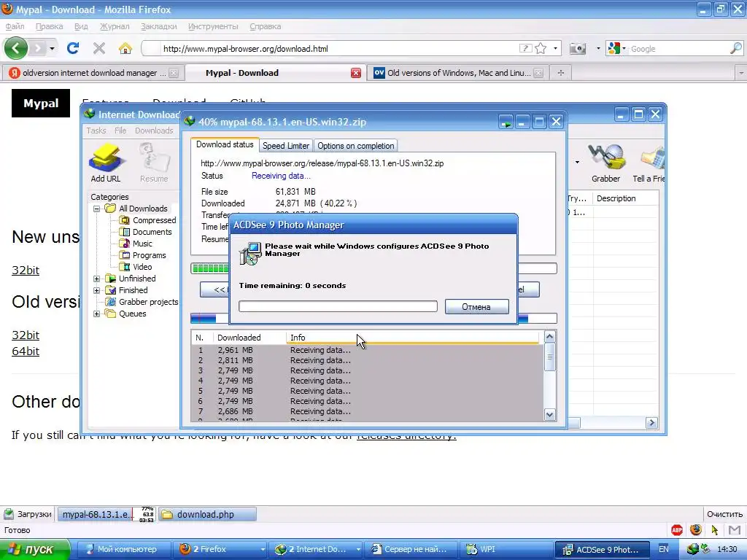Click the camera screenshot toolbar icon
This screenshot has height=560, width=747.
tap(578, 49)
